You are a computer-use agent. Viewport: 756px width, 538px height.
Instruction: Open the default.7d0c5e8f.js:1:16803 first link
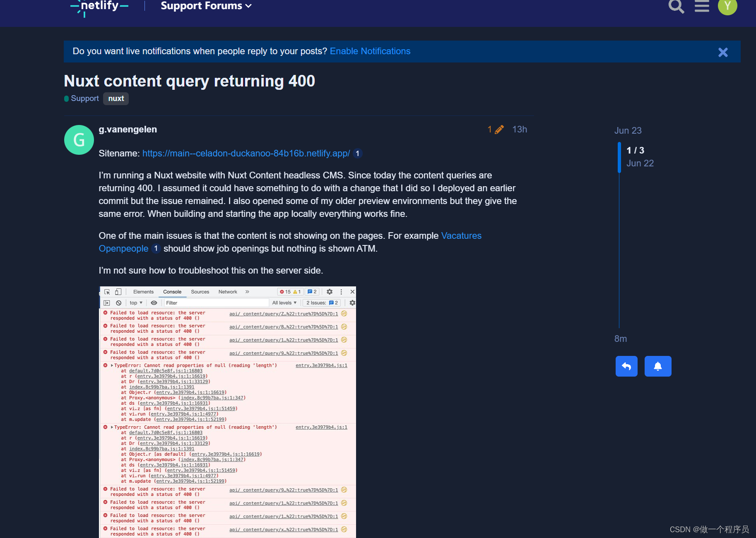[x=166, y=371]
